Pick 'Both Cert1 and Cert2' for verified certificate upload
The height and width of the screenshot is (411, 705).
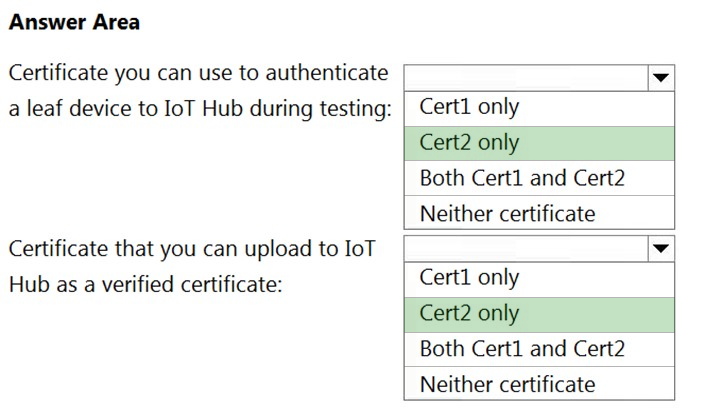pyautogui.click(x=539, y=349)
